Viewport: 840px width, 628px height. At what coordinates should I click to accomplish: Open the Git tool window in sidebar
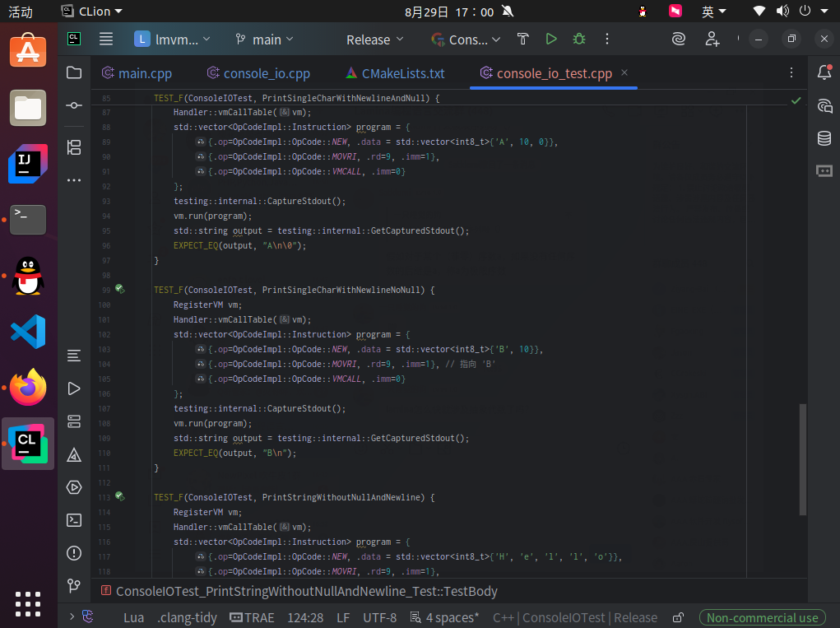coord(74,585)
